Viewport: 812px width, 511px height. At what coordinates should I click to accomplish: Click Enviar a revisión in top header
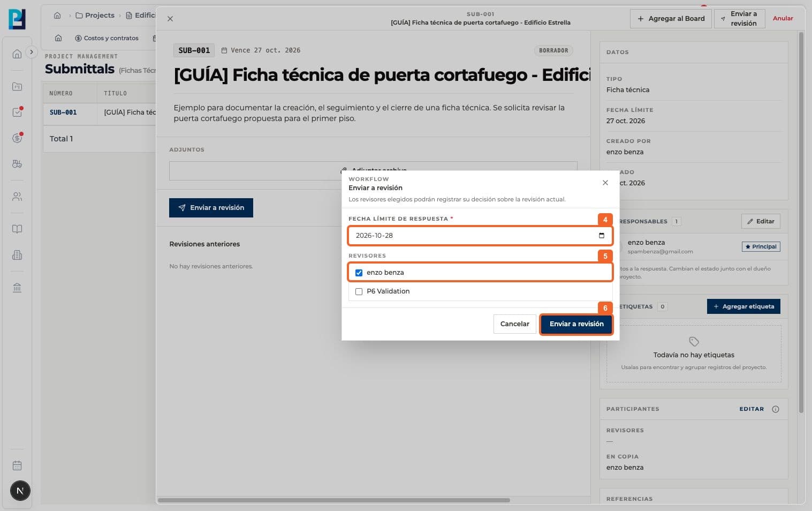click(x=739, y=19)
